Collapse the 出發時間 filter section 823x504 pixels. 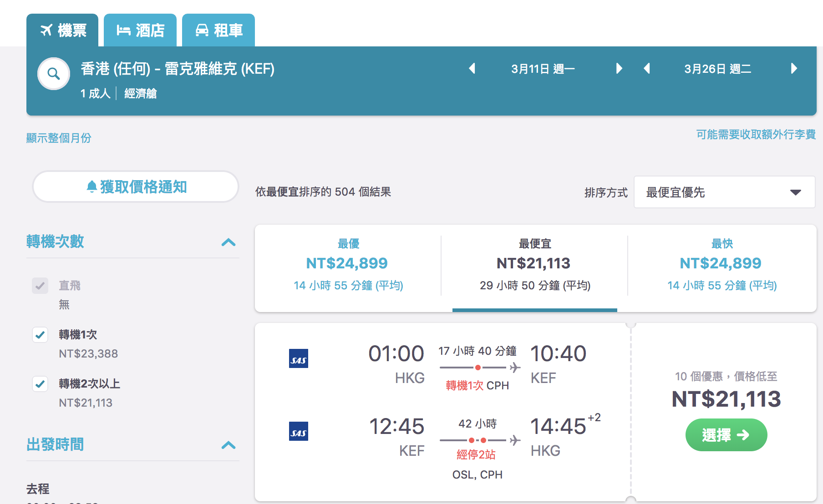229,445
